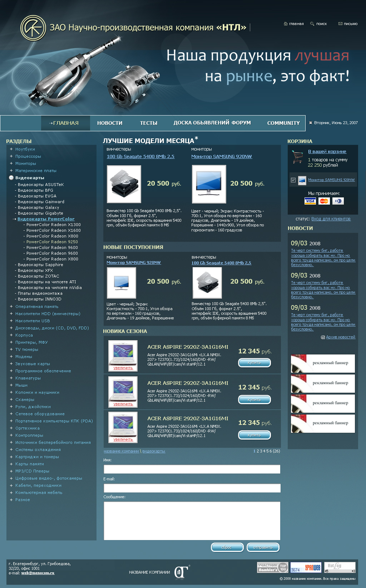This screenshot has width=366, height=588.
Task: Click the Rambler's Top 100 counter badge
Action: click(273, 567)
